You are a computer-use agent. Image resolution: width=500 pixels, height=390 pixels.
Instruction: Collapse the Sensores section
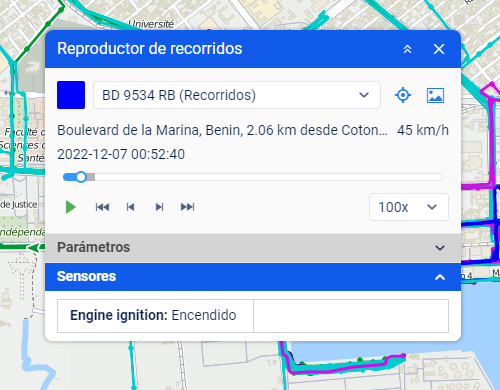coord(253,277)
